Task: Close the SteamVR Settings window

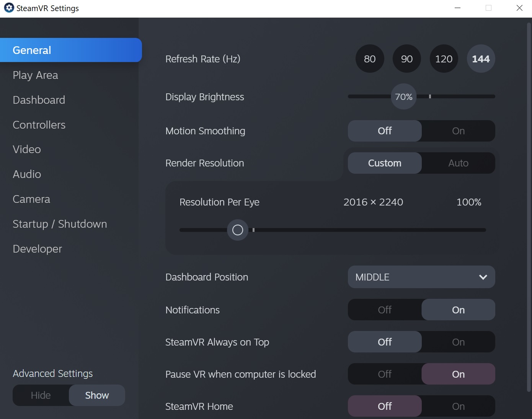Action: pyautogui.click(x=519, y=8)
